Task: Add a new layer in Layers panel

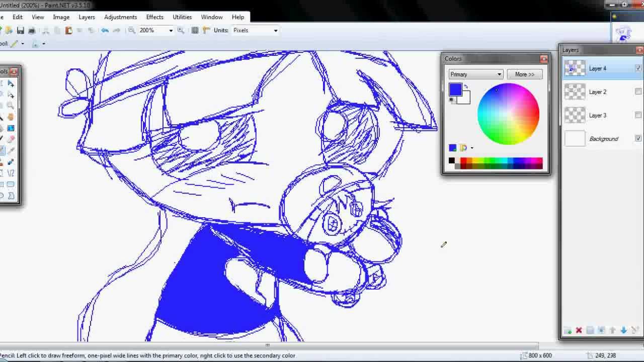Action: (568, 330)
